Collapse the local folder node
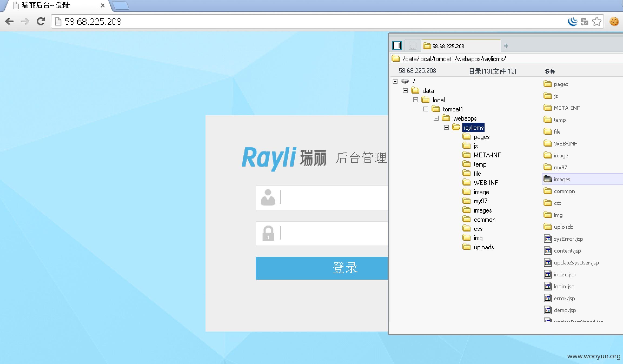The width and height of the screenshot is (623, 364). tap(416, 100)
